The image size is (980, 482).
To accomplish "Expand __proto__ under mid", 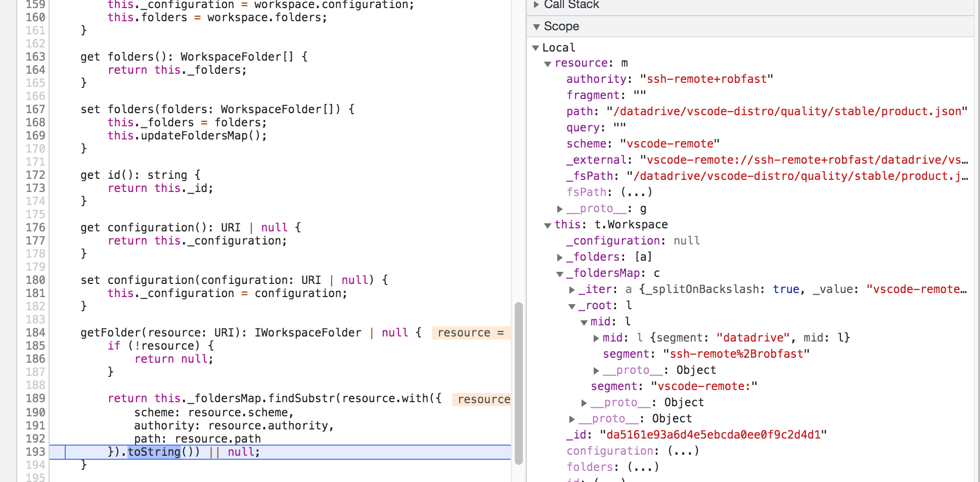I will 596,370.
